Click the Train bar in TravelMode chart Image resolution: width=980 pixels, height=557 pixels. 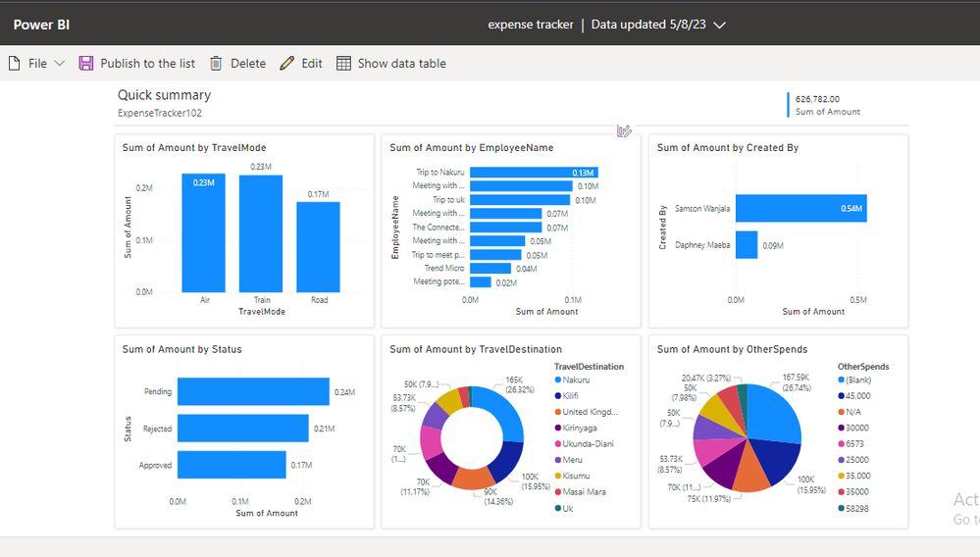(x=261, y=233)
